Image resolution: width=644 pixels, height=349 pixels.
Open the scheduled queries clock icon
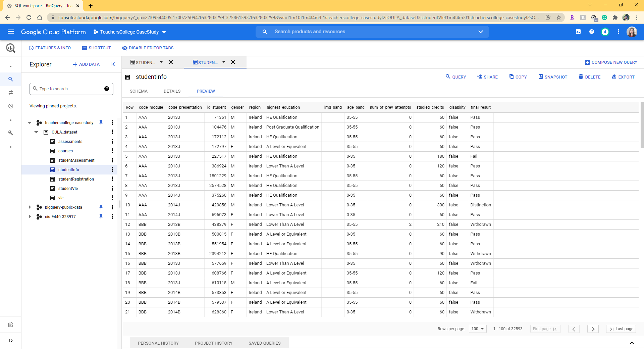11,106
